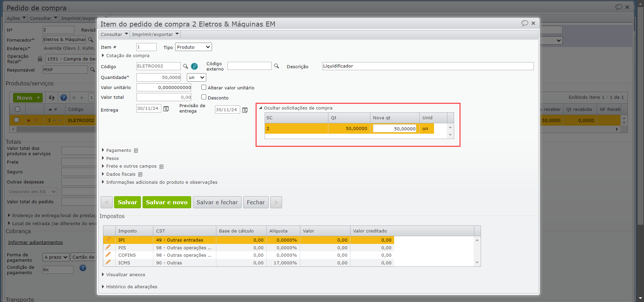Enable Alterar valor unitário checkbox
The width and height of the screenshot is (644, 302).
204,87
